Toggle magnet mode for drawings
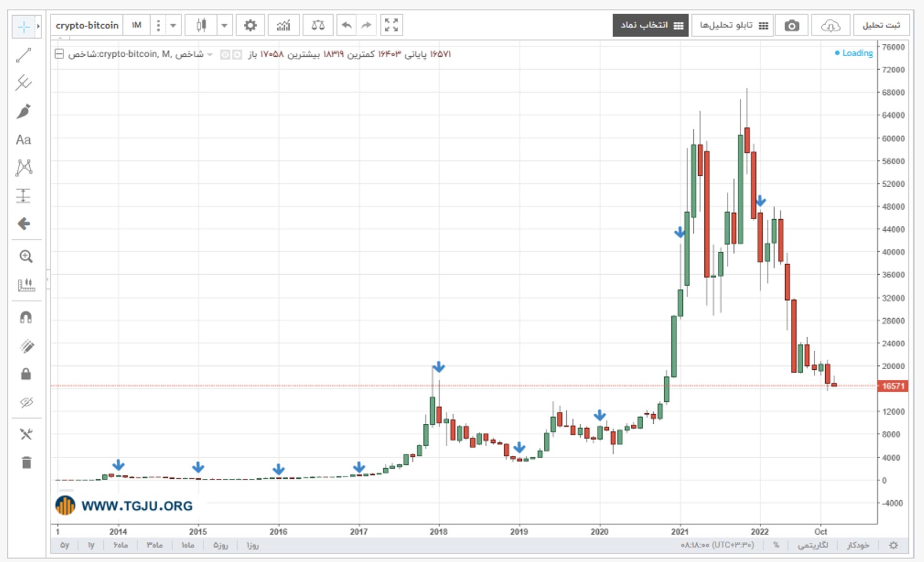The height and width of the screenshot is (562, 924). click(26, 318)
